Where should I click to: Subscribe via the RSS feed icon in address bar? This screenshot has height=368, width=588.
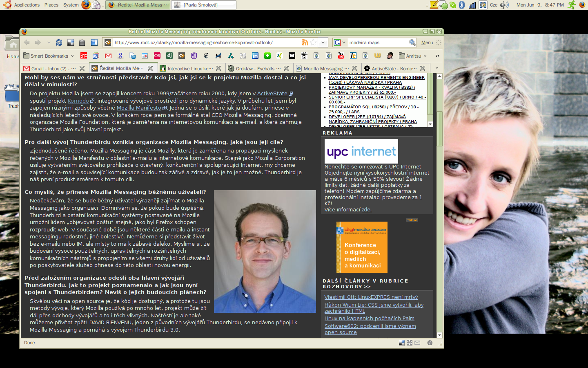305,43
